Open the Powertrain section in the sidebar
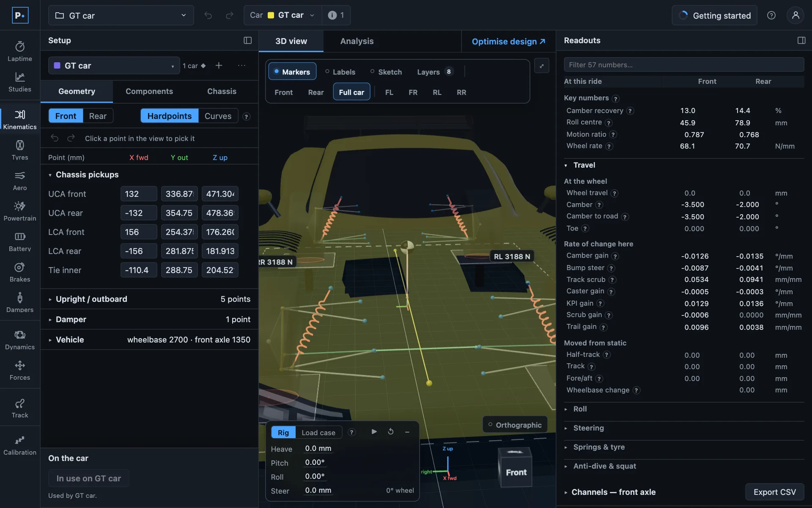This screenshot has height=508, width=812. (x=20, y=211)
